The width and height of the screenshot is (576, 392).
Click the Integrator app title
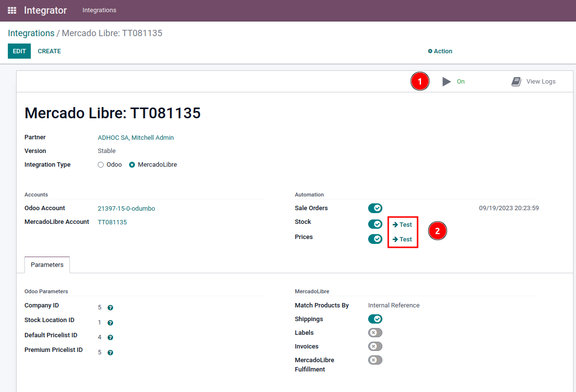(x=45, y=10)
